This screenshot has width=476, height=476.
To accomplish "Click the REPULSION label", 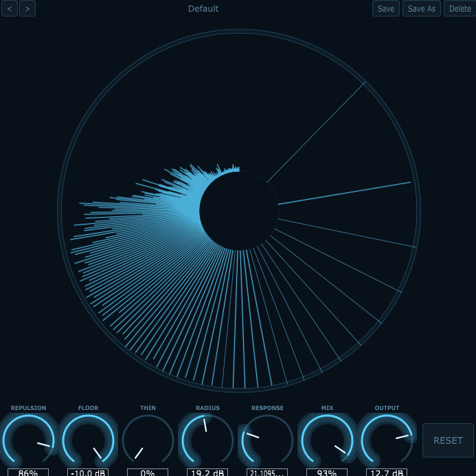I will pyautogui.click(x=29, y=408).
